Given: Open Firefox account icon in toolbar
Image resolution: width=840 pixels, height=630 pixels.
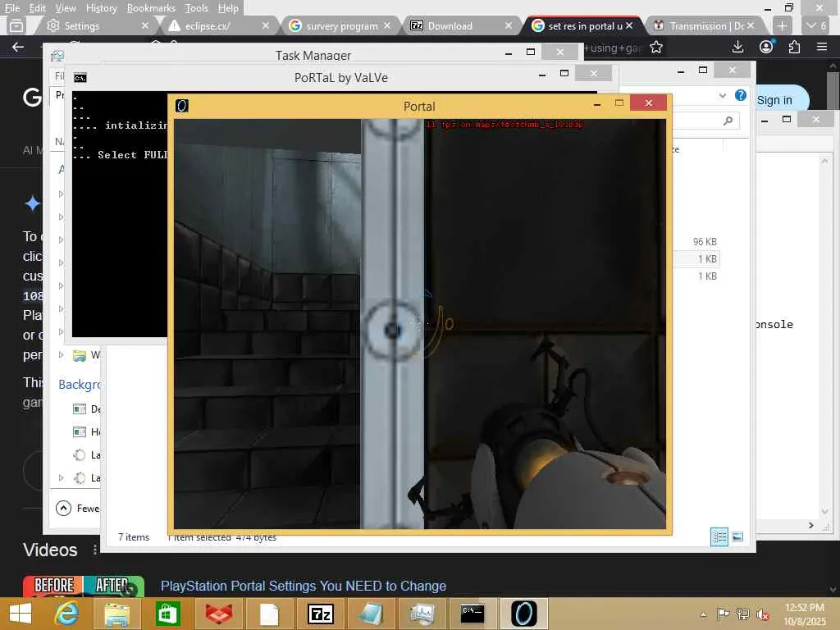Looking at the screenshot, I should (x=767, y=47).
